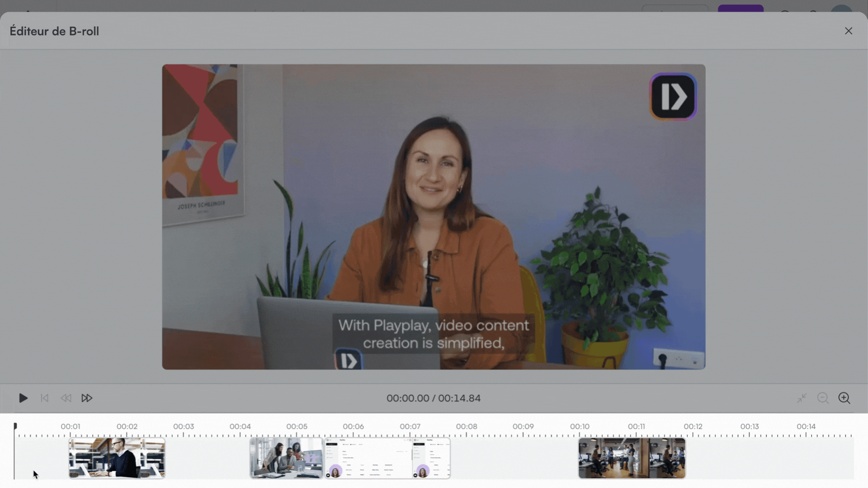The width and height of the screenshot is (868, 488).
Task: Select the PlayPlay interface B-roll clip at 00:06
Action: pos(387,458)
